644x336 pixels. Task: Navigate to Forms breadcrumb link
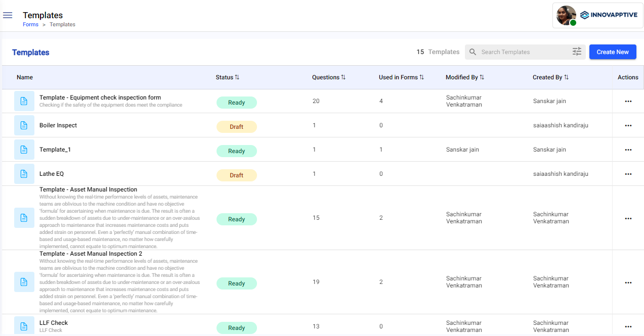click(30, 24)
